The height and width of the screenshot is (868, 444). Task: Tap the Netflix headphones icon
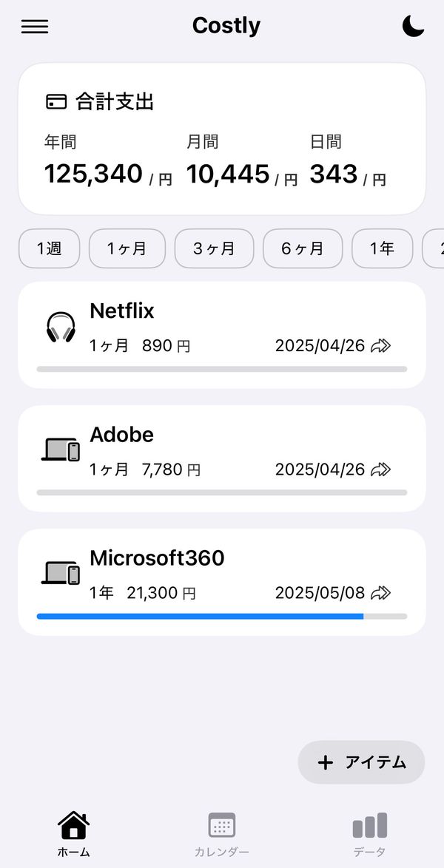(x=61, y=327)
